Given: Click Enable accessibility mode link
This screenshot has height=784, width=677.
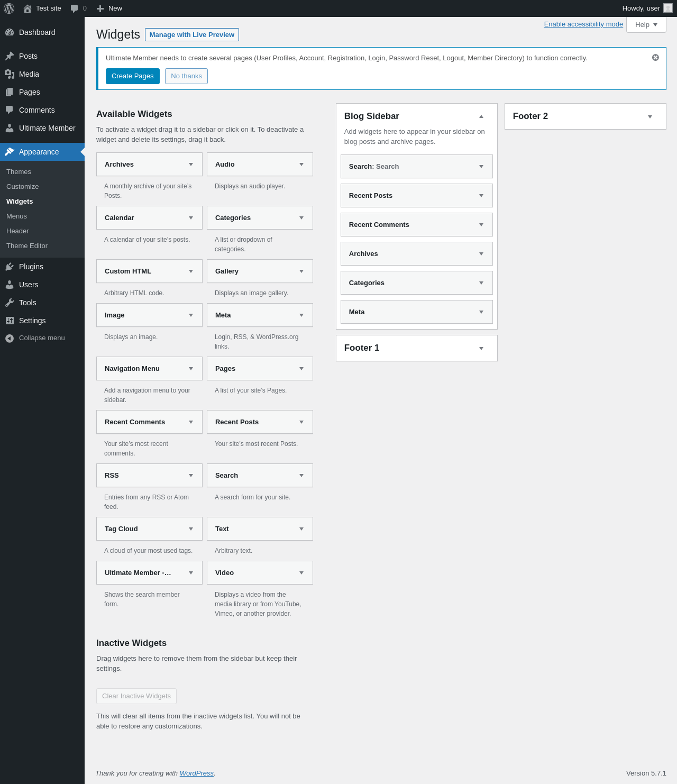Looking at the screenshot, I should 583,24.
